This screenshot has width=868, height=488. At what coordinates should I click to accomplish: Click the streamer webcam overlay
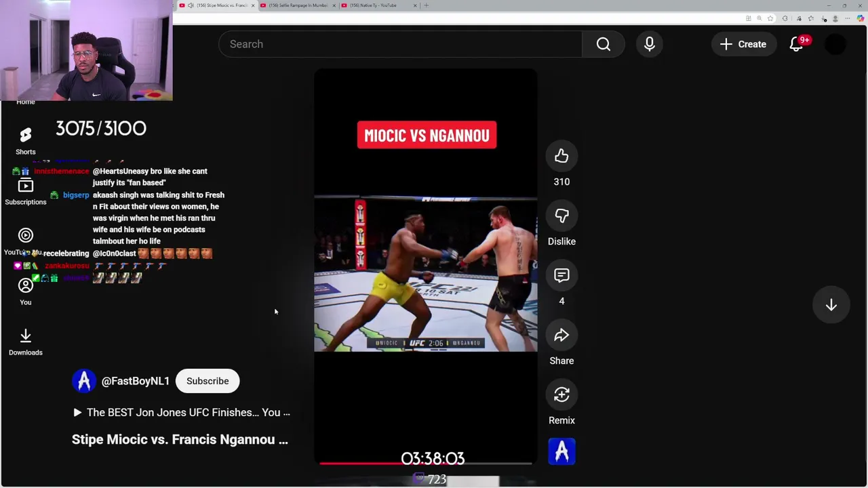pyautogui.click(x=86, y=50)
